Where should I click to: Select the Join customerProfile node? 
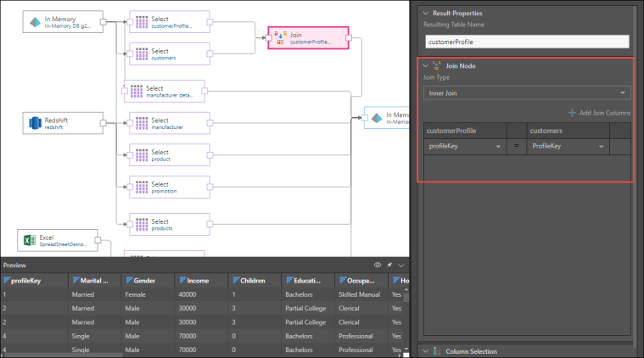[x=308, y=37]
